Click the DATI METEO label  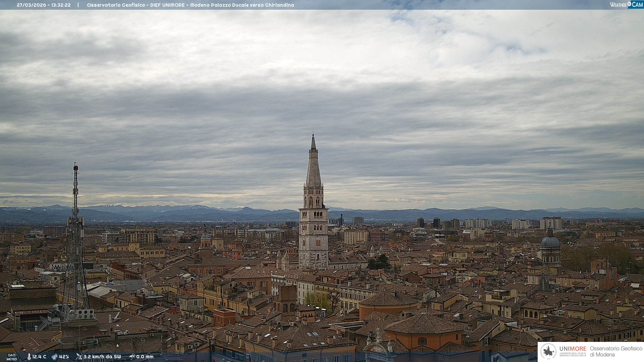coord(12,357)
